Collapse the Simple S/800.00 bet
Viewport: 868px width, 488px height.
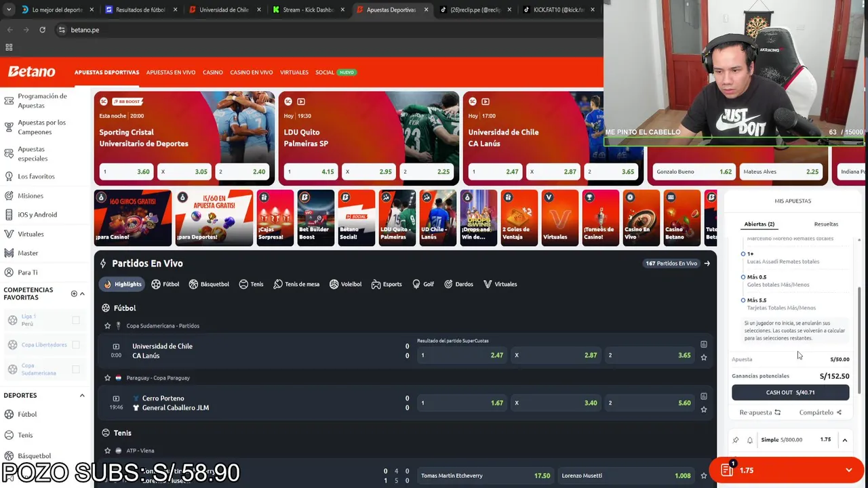click(845, 440)
